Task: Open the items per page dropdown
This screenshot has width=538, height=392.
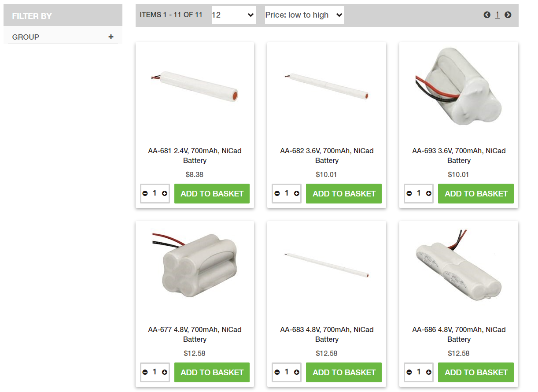Action: [233, 15]
